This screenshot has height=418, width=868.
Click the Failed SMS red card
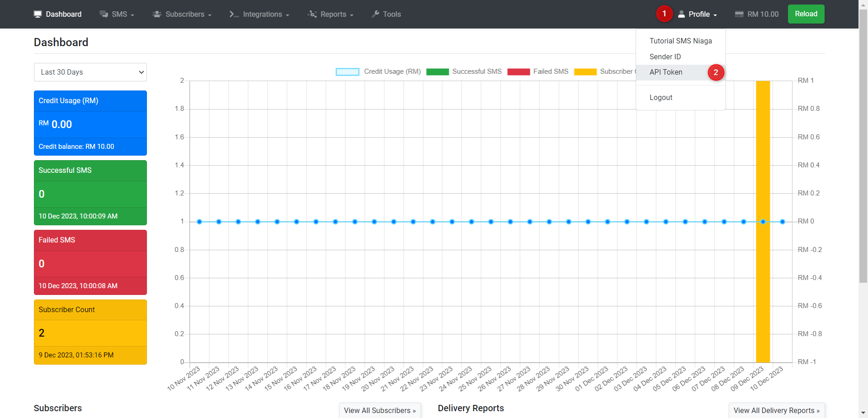[90, 262]
